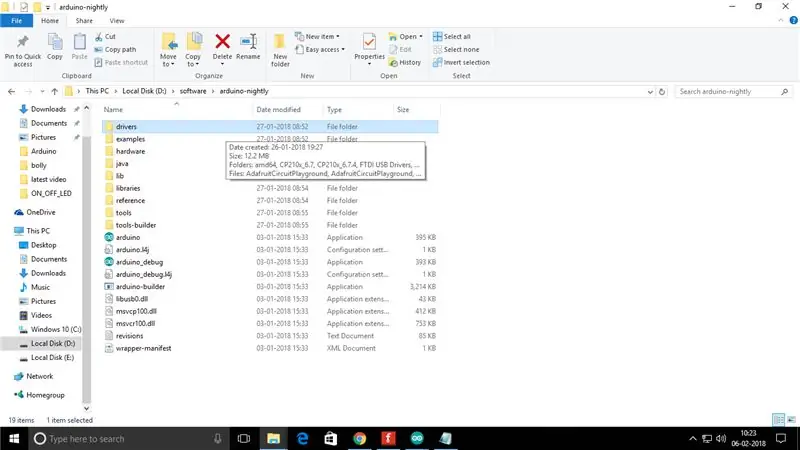This screenshot has width=800, height=450.
Task: Click the Open dropdown button
Action: pos(406,37)
